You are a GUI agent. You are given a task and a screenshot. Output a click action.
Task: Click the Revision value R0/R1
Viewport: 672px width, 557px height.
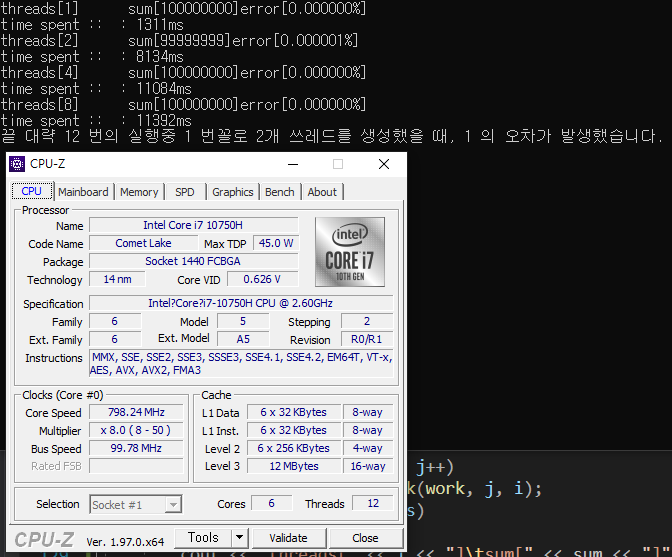point(367,339)
